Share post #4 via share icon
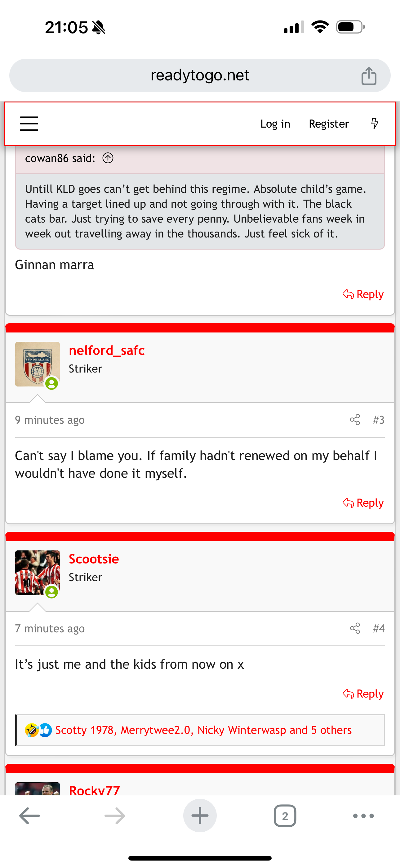 tap(355, 628)
